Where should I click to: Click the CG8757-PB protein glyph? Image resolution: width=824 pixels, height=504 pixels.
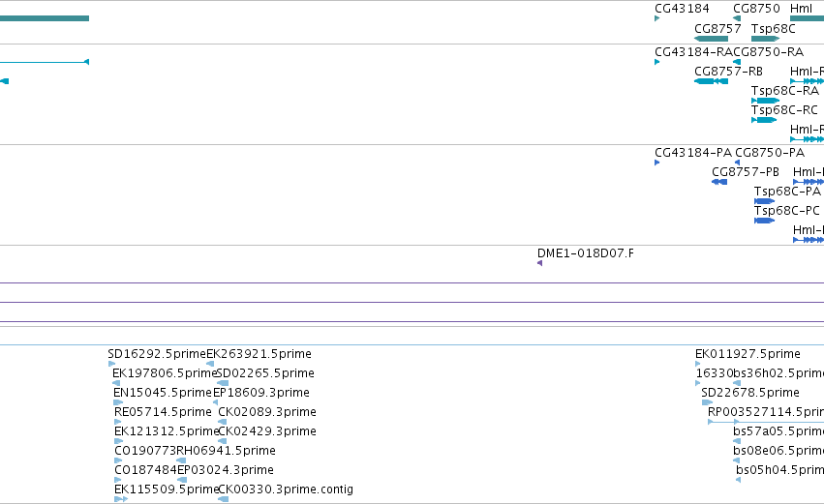click(719, 182)
